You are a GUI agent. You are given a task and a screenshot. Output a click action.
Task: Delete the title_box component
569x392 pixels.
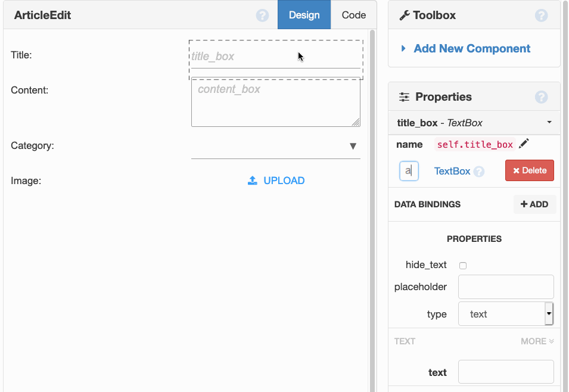(x=530, y=170)
